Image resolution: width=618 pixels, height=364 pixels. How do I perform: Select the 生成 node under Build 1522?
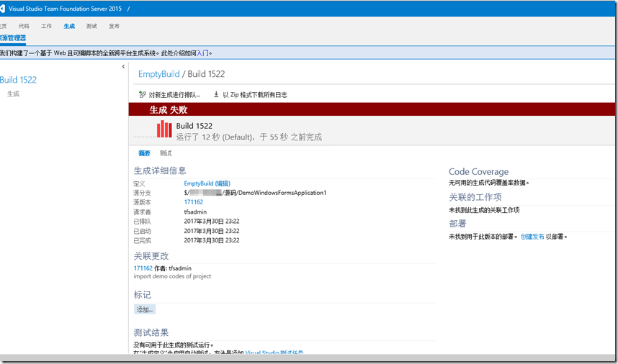[x=13, y=94]
